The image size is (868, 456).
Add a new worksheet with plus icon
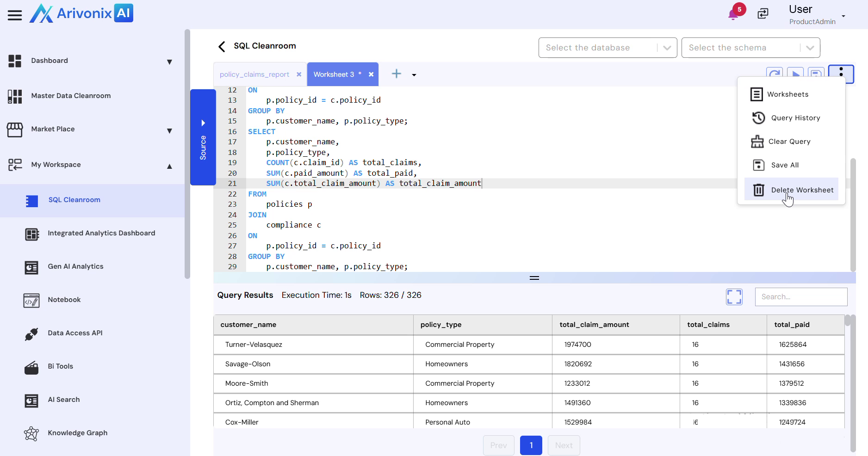[397, 74]
